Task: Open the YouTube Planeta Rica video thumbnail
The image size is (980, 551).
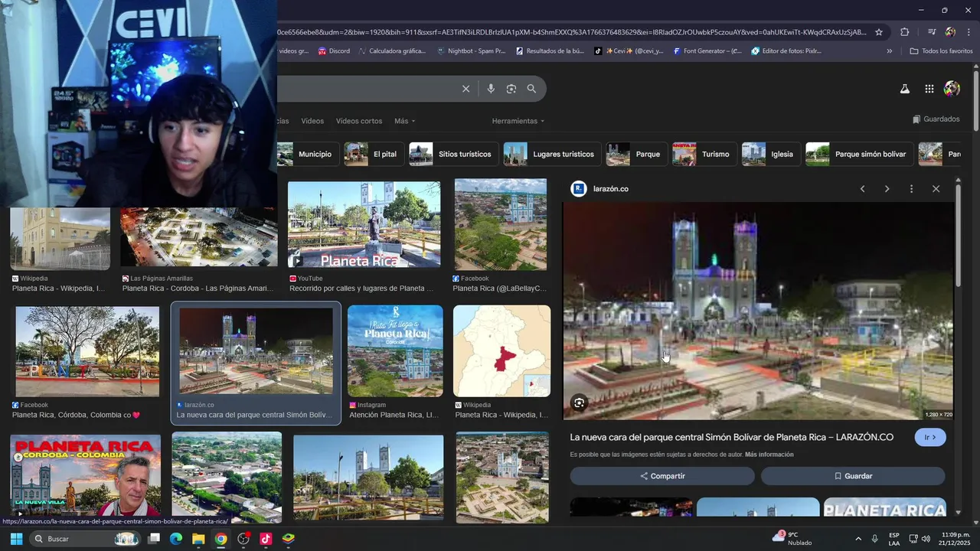Action: [364, 224]
